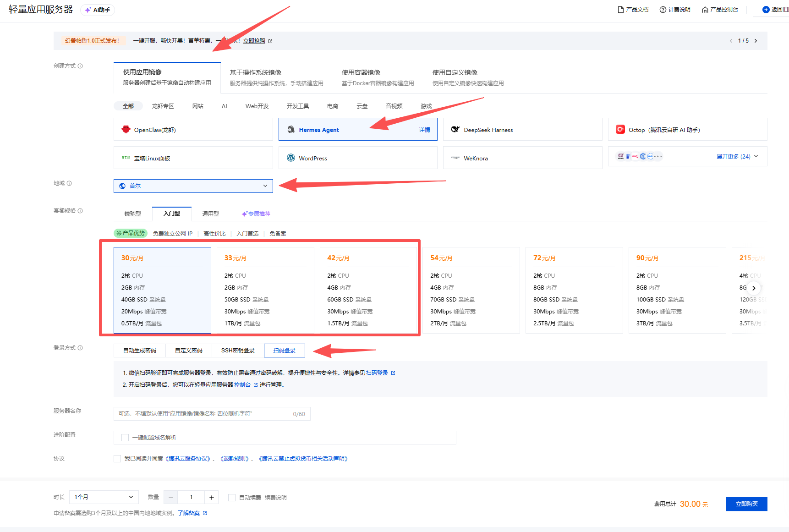Select the WeKnora application image
The height and width of the screenshot is (532, 789).
[522, 158]
